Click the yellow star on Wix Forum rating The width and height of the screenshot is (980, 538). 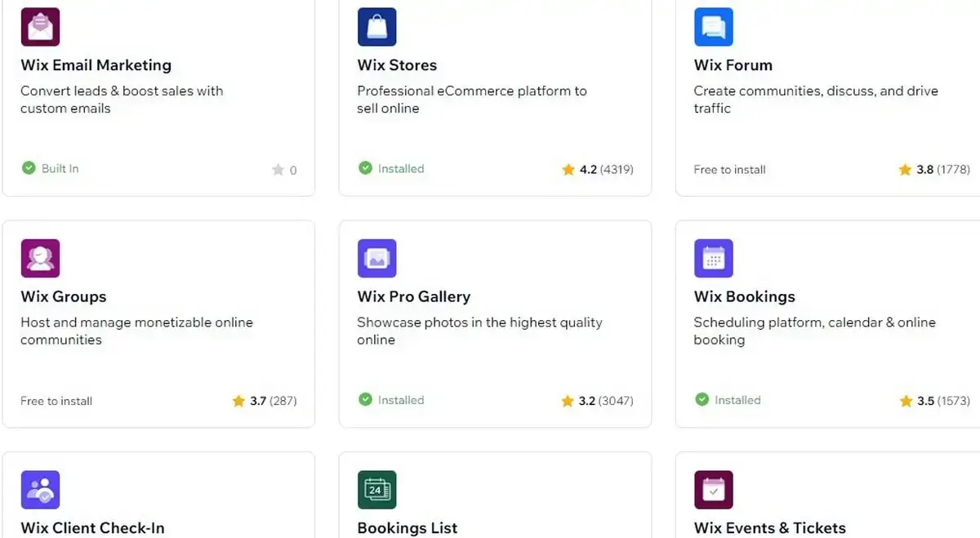point(905,170)
